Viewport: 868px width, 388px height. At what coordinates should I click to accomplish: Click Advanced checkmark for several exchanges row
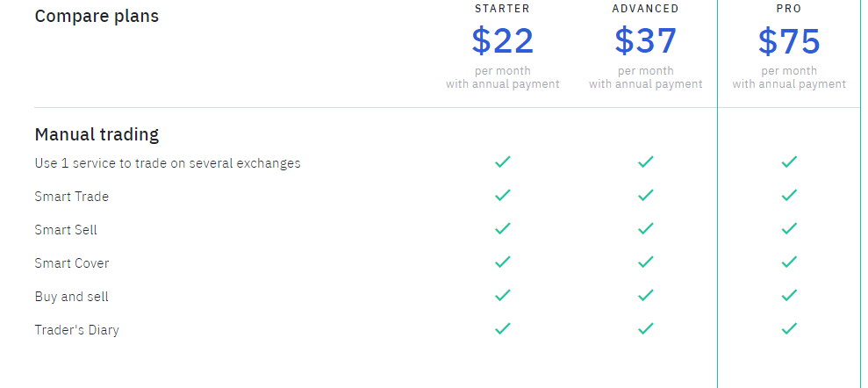tap(645, 162)
